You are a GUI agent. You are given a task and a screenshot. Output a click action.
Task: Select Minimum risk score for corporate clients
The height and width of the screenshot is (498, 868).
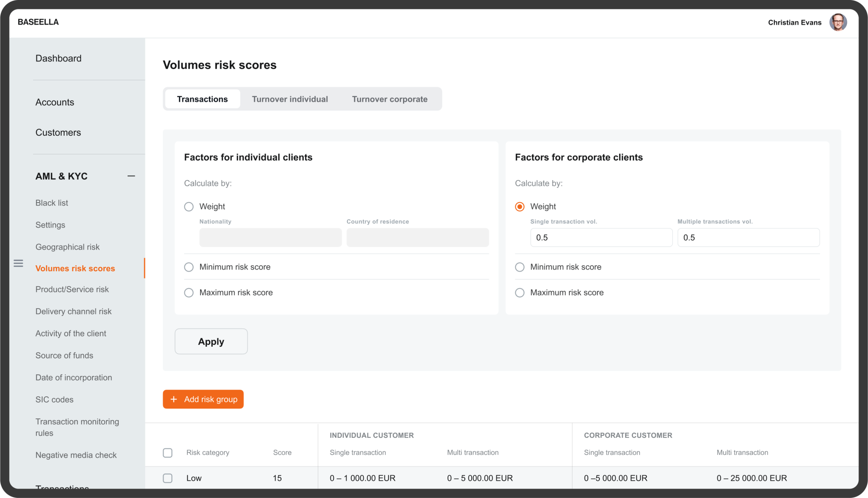point(520,267)
